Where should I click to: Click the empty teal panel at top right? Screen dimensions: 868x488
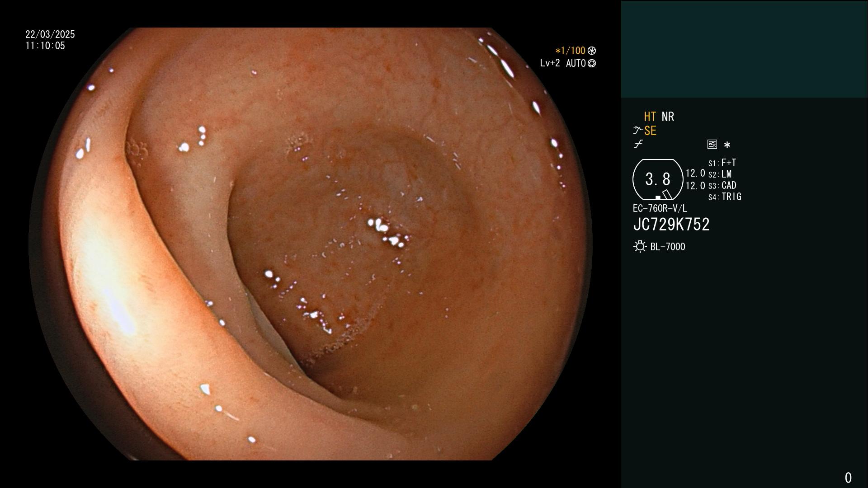click(x=744, y=49)
